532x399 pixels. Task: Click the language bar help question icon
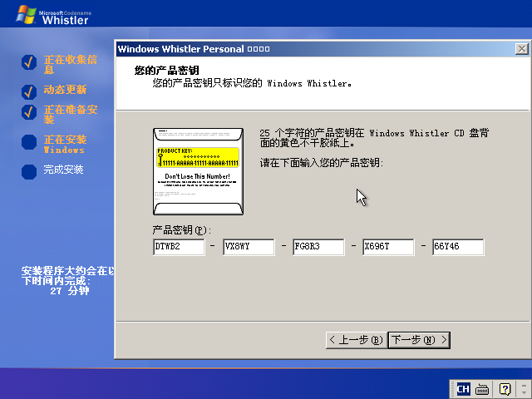[505, 389]
